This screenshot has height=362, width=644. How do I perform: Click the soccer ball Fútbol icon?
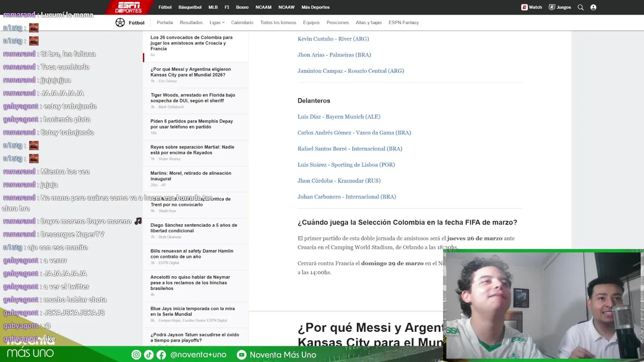120,23
